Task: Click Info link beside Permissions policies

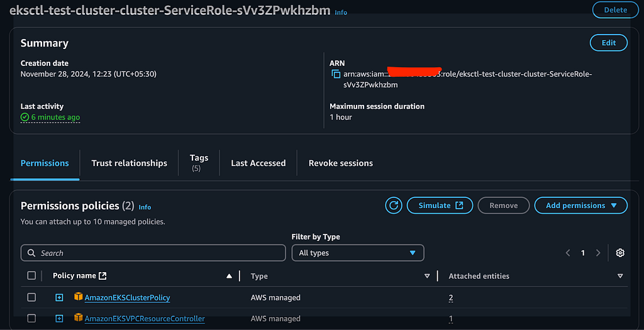Action: pyautogui.click(x=145, y=207)
